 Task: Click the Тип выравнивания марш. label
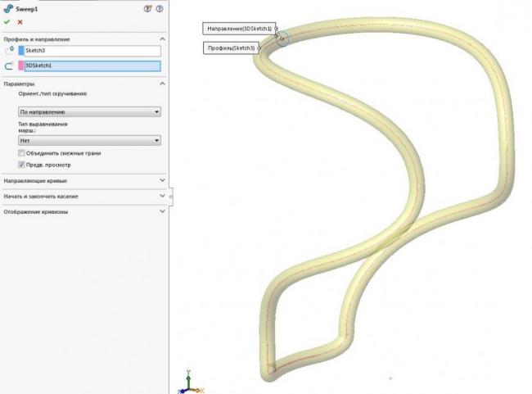(x=43, y=127)
